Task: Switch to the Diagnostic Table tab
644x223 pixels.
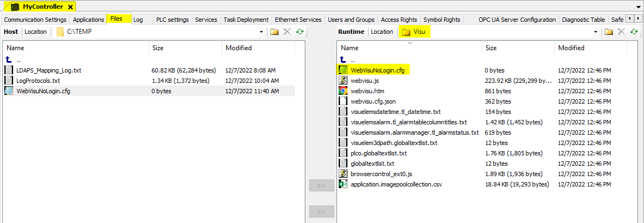Action: (583, 19)
